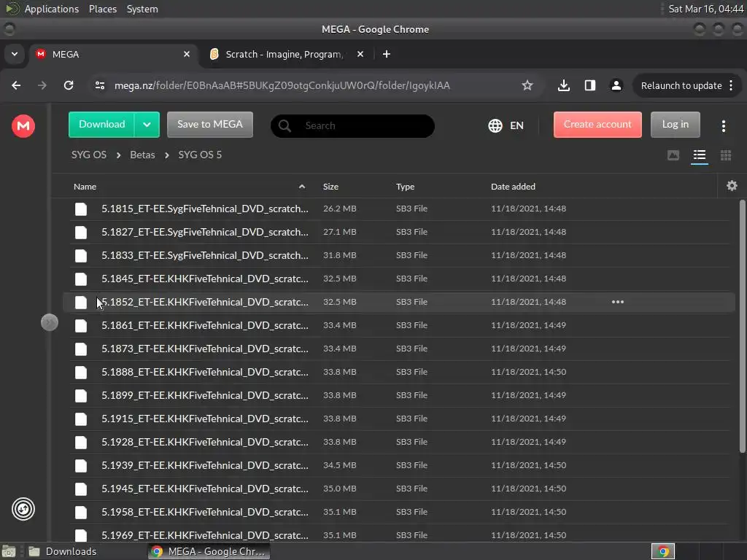Viewport: 747px width, 560px height.
Task: Click Save to MEGA button
Action: (x=210, y=125)
